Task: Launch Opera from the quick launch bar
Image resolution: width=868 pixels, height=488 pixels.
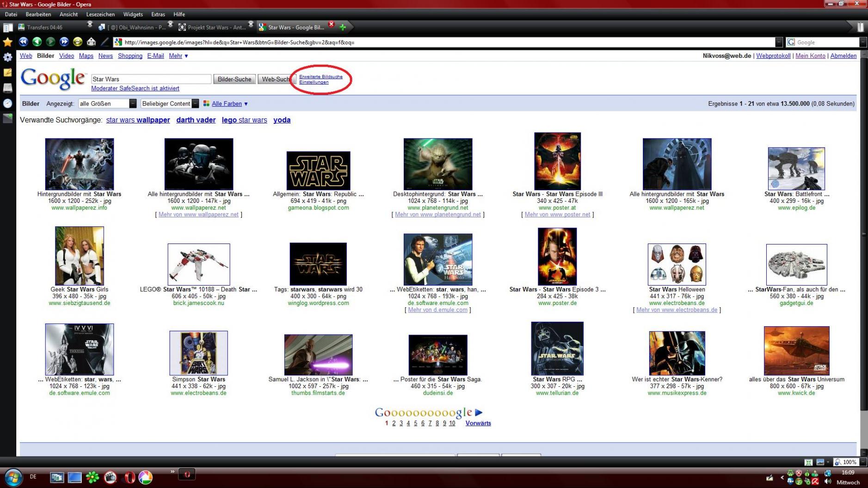Action: tap(129, 477)
